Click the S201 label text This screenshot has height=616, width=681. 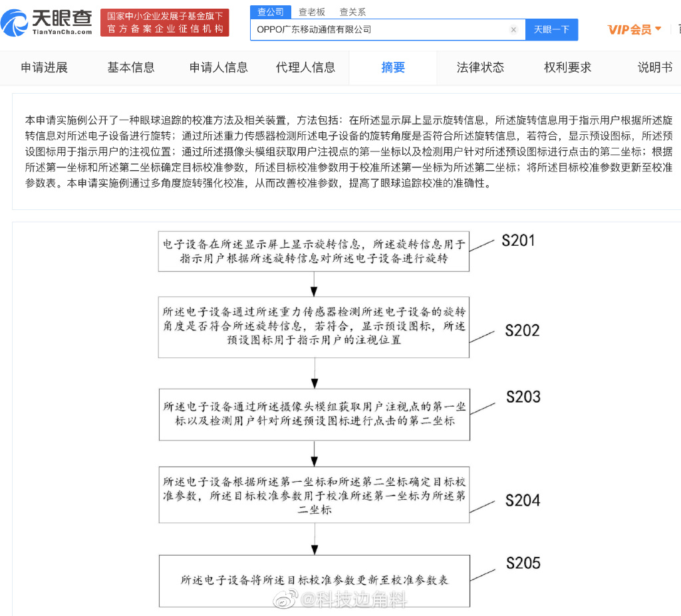(518, 241)
